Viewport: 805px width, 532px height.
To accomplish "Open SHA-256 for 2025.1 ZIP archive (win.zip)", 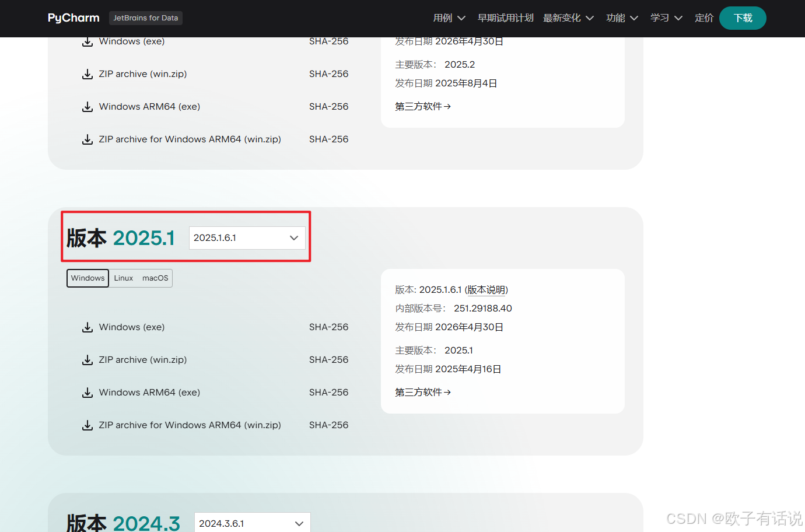I will pyautogui.click(x=329, y=360).
